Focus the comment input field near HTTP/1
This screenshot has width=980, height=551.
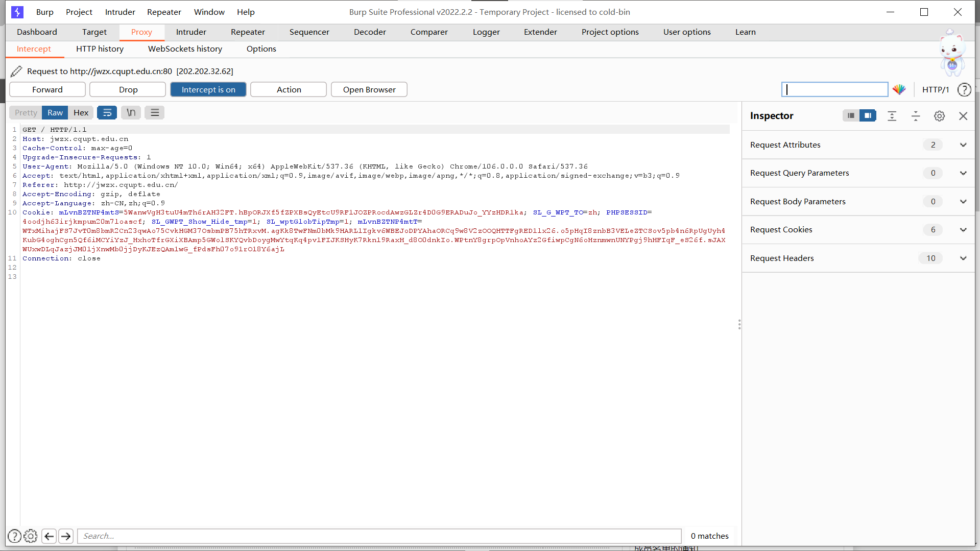(835, 89)
